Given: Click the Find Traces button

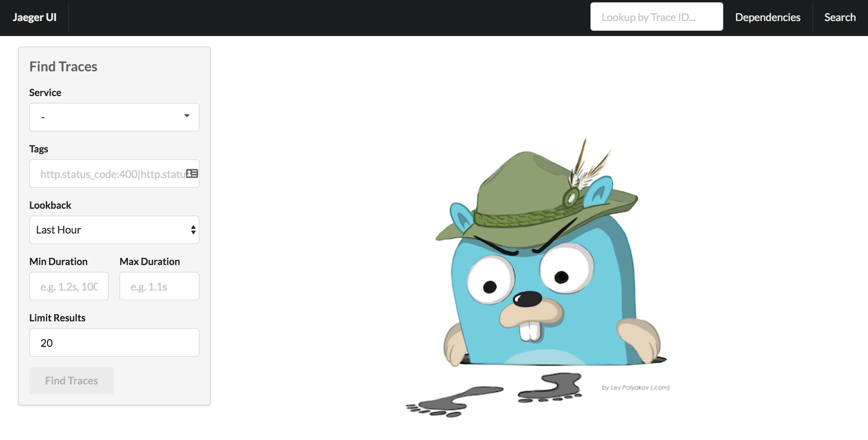Looking at the screenshot, I should pyautogui.click(x=72, y=381).
